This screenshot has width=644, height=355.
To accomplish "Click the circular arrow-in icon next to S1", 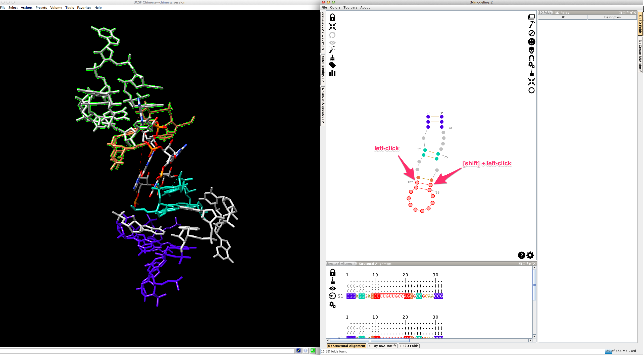I will coord(332,296).
